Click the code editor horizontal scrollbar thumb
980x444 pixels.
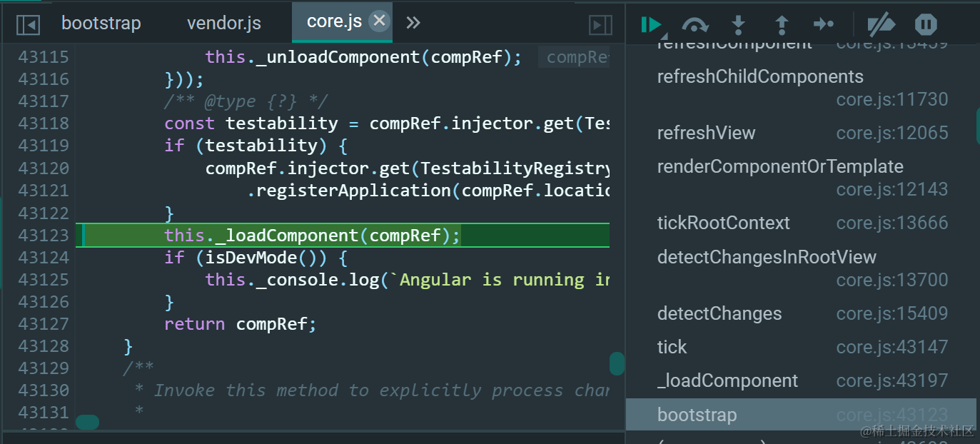point(87,422)
